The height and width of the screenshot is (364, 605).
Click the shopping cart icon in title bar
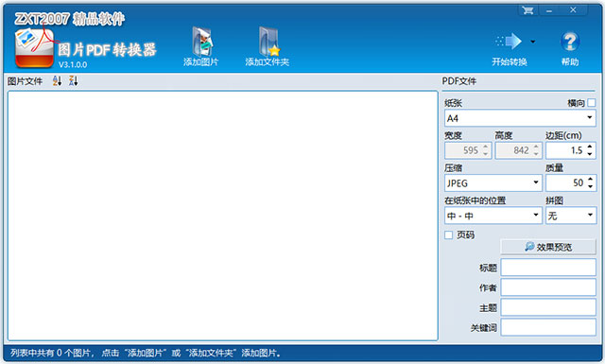click(x=527, y=10)
